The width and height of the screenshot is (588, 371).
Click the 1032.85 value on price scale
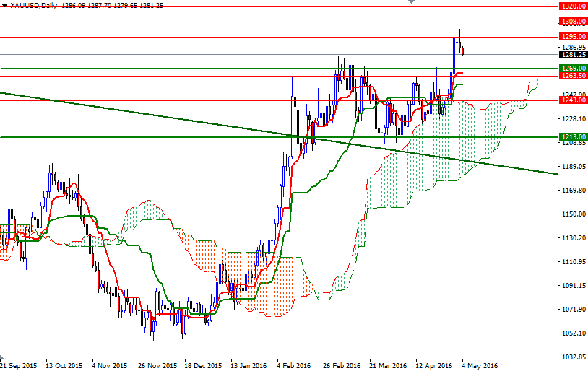(x=574, y=357)
